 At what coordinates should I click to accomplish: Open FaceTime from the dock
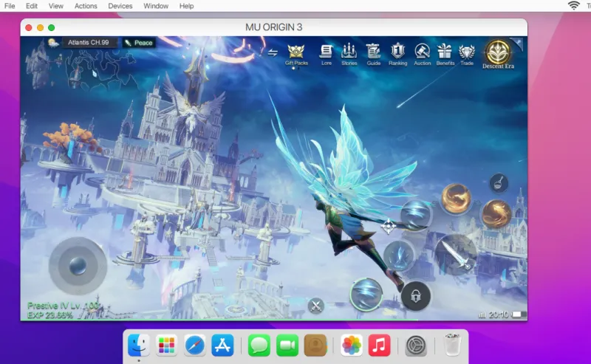[287, 345]
